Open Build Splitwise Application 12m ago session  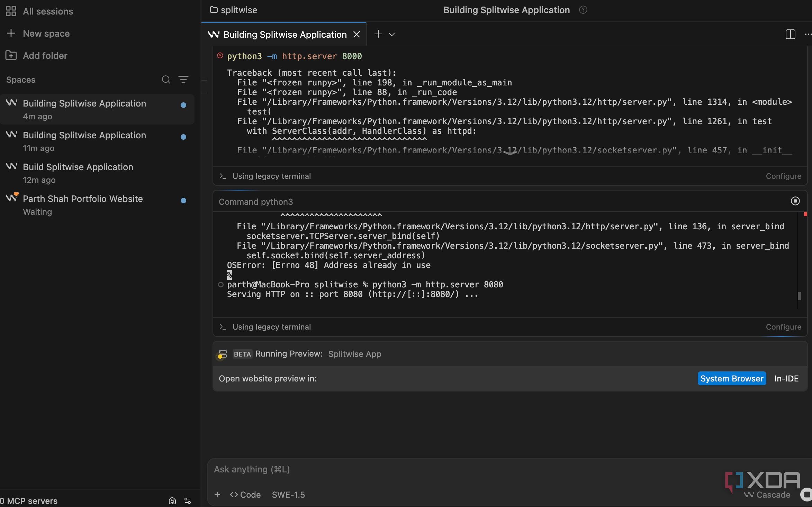(x=97, y=173)
